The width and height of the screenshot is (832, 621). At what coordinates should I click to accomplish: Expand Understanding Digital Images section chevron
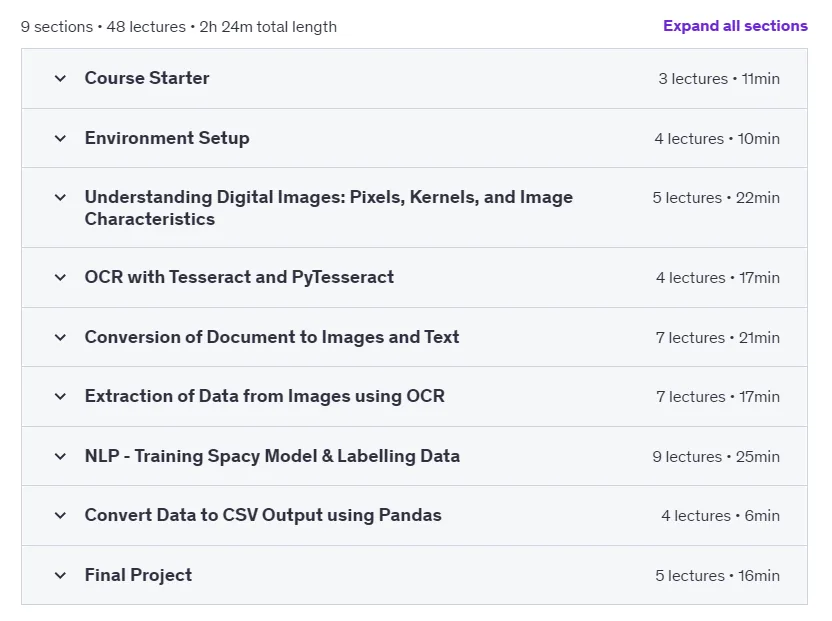point(60,197)
